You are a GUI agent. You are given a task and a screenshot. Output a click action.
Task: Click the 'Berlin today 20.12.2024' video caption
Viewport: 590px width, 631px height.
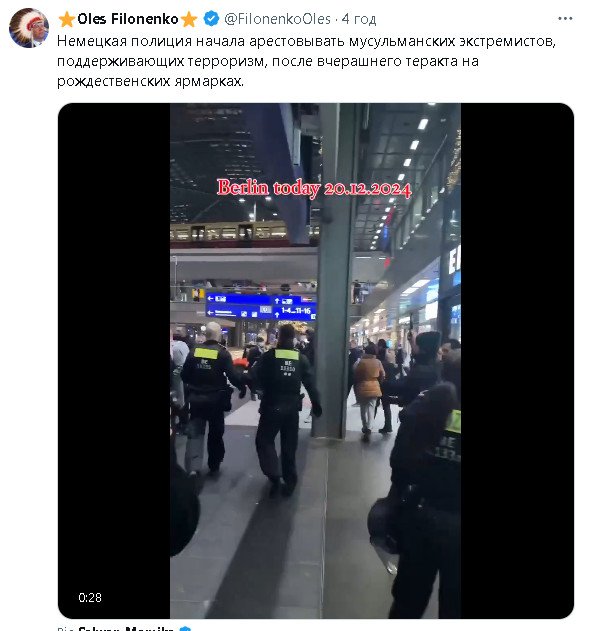(x=314, y=188)
